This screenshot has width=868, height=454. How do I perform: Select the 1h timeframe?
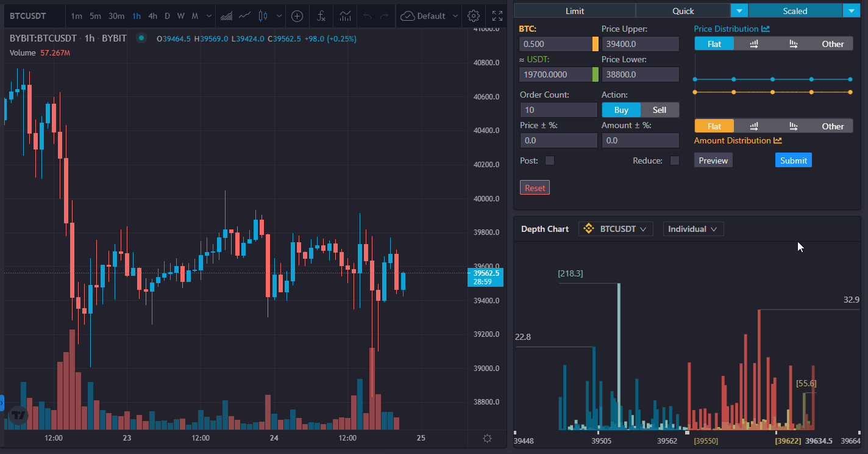point(137,16)
